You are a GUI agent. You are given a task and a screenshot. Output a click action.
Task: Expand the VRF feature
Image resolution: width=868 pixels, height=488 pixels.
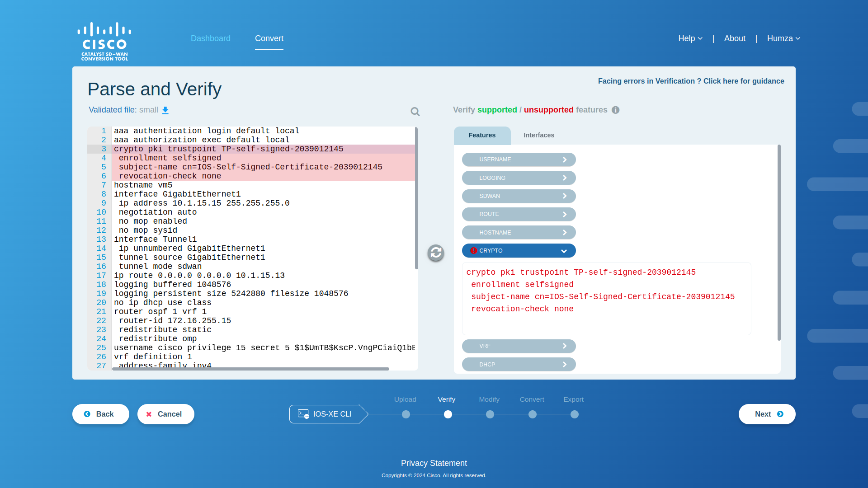click(x=519, y=346)
